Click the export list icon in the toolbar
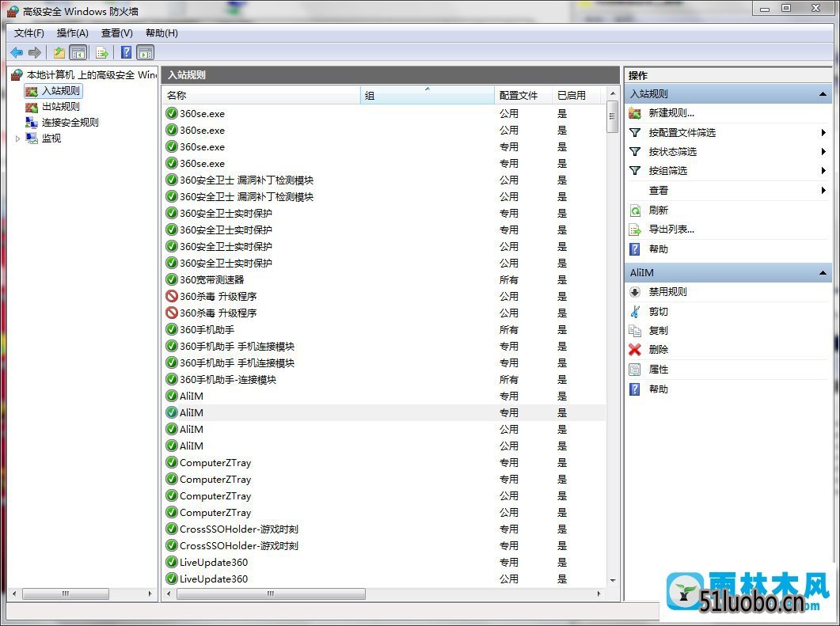This screenshot has width=840, height=626. [102, 52]
